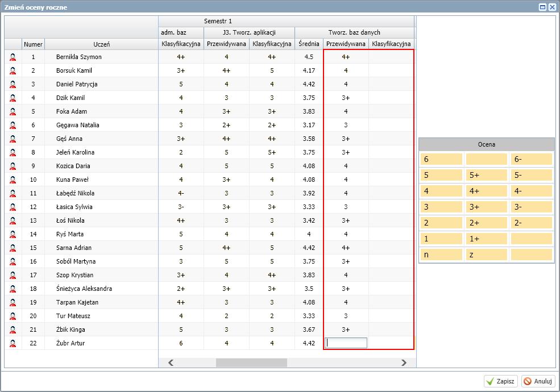Click student icon for Kozica Daria
Screen dimensions: 560x392
(x=13, y=166)
